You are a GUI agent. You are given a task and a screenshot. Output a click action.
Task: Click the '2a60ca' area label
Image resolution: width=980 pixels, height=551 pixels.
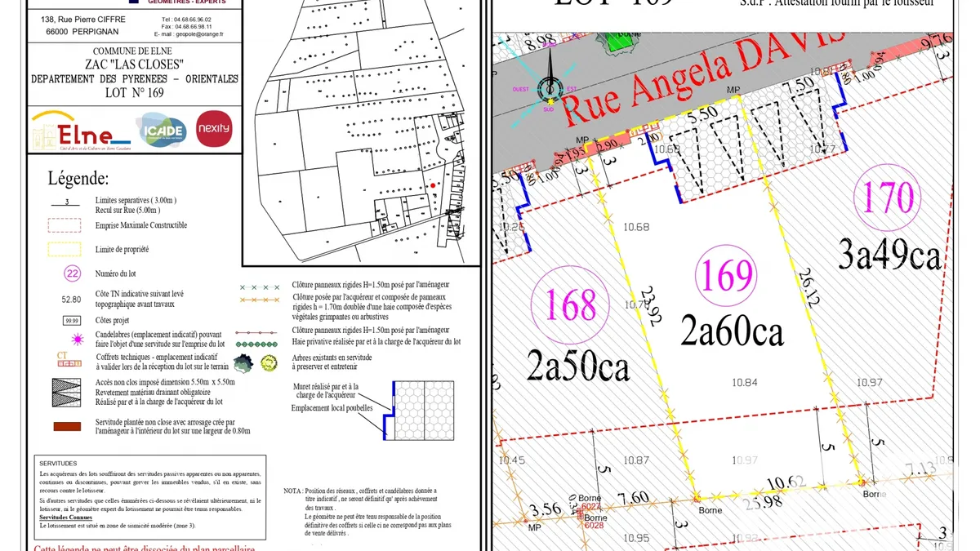click(x=733, y=331)
